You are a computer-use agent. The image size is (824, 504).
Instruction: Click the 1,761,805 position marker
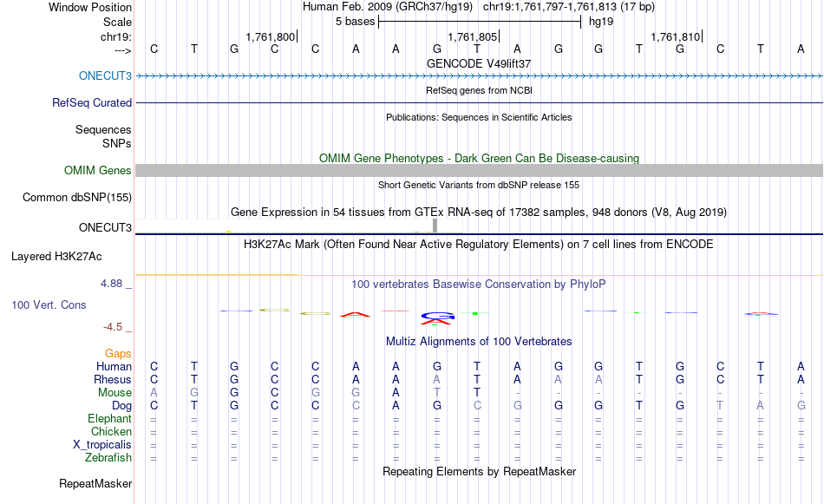(473, 36)
